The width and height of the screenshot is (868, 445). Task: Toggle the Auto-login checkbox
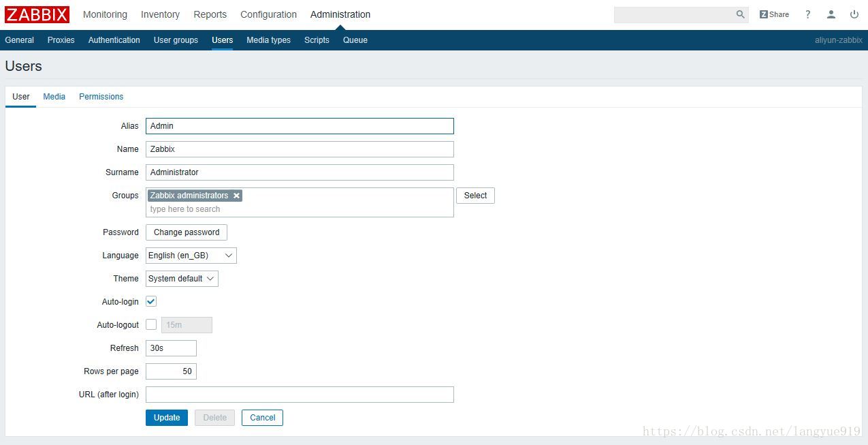click(x=151, y=301)
